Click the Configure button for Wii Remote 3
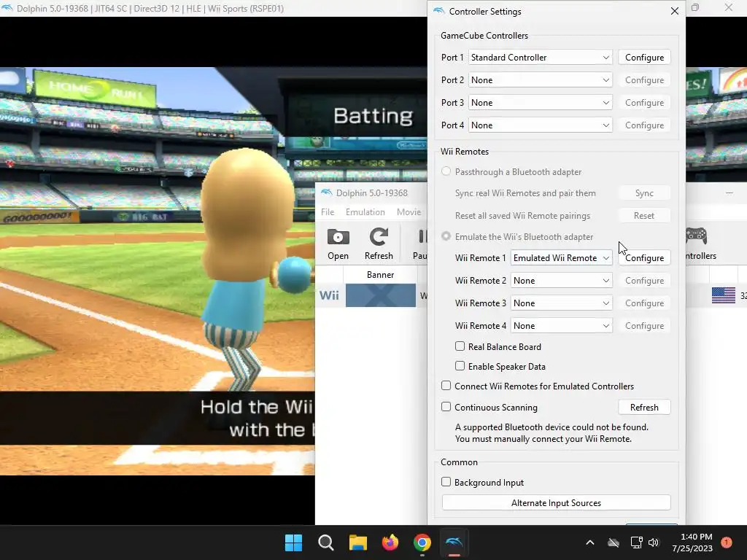Screen dimensions: 747x560 (x=644, y=303)
